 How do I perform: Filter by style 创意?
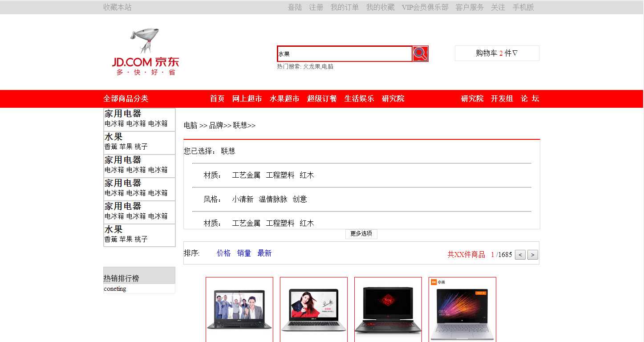coord(300,199)
